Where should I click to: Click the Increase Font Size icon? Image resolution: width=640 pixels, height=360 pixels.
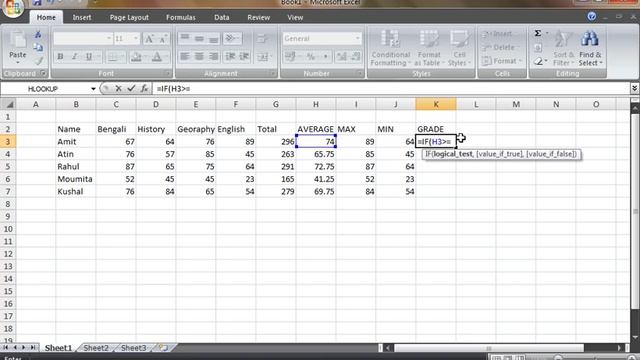(x=149, y=39)
